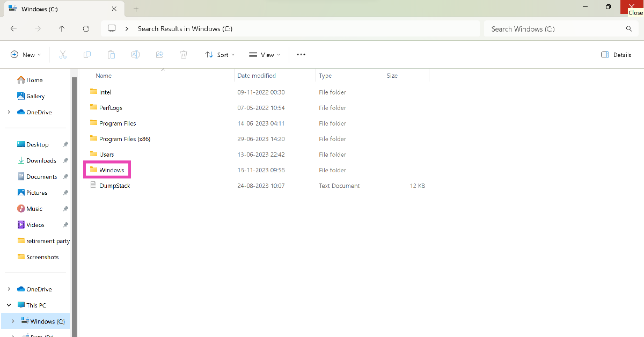Click the Share icon in toolbar

[159, 55]
